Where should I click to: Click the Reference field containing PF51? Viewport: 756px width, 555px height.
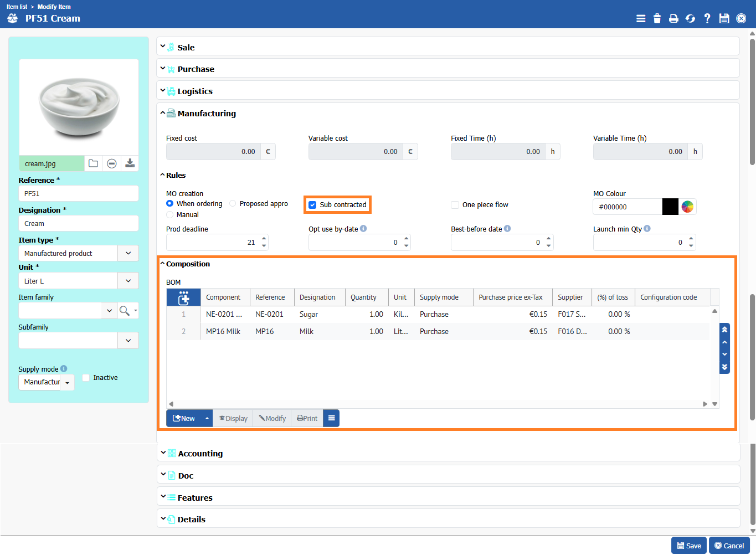click(x=78, y=193)
